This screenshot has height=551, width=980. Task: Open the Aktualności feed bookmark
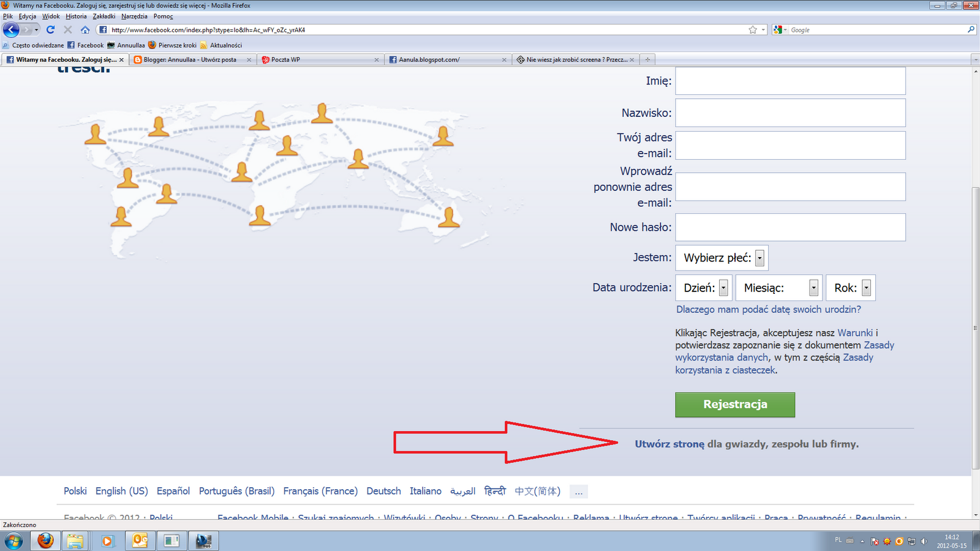pos(221,45)
